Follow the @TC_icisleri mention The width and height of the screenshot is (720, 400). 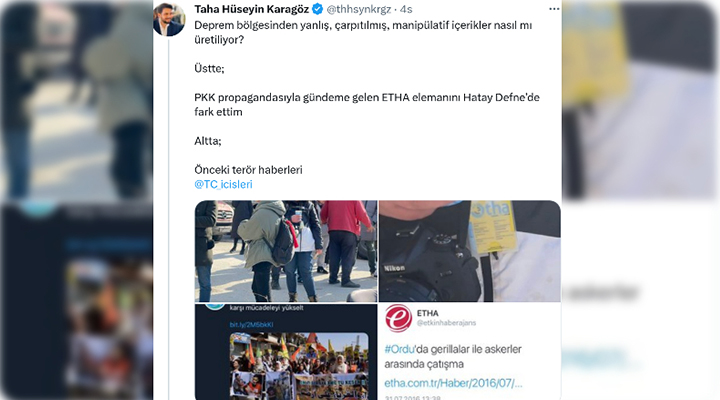point(223,184)
